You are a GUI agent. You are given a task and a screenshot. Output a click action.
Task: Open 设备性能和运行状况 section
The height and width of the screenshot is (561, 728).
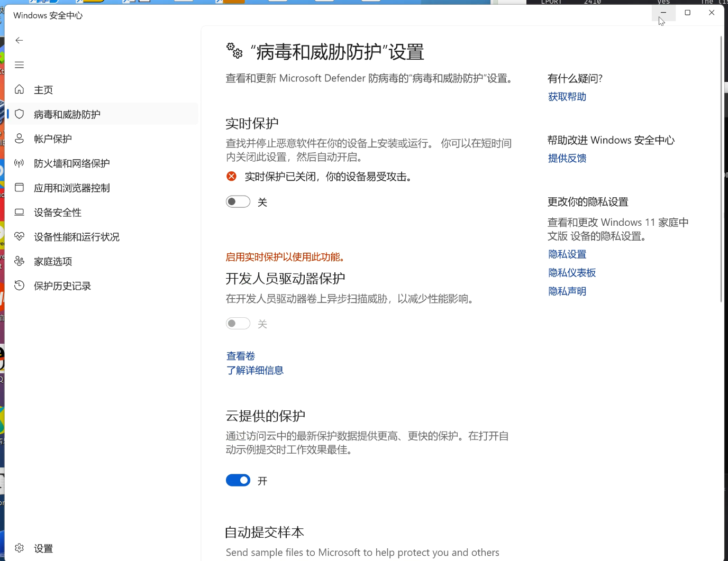pos(103,236)
